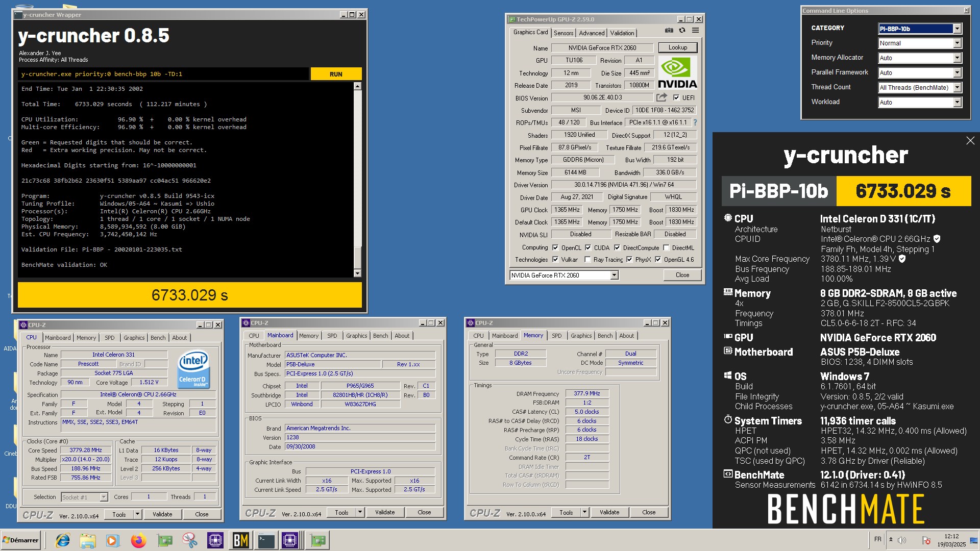Click the Memory icon in BenchMate panel
This screenshot has height=551, width=980.
[728, 292]
